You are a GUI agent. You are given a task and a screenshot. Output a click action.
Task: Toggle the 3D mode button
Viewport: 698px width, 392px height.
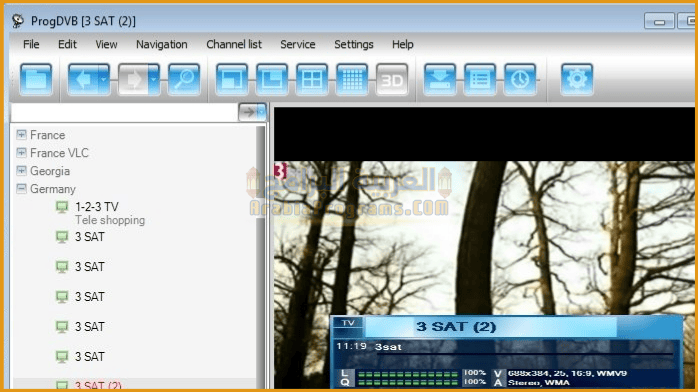click(x=392, y=79)
